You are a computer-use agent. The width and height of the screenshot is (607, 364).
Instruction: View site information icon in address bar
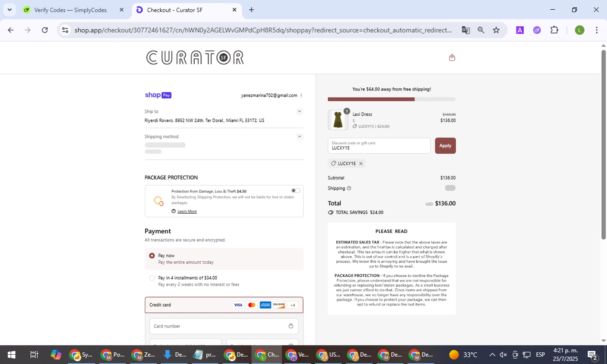click(x=65, y=30)
